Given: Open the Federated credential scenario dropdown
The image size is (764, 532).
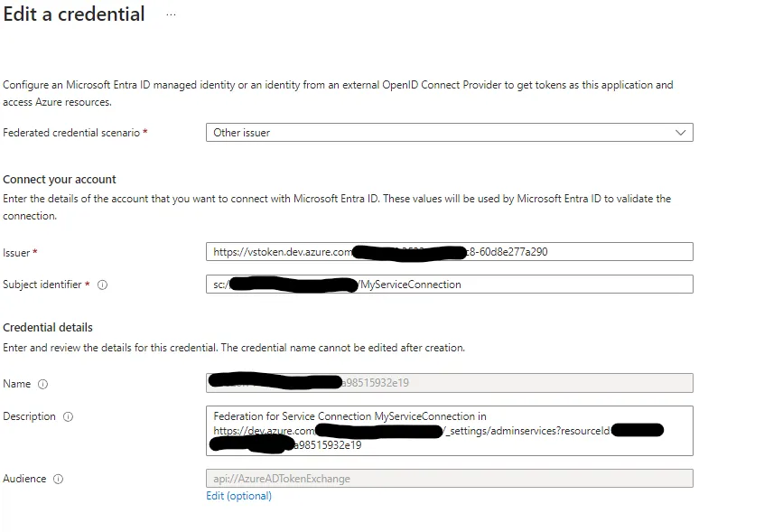Looking at the screenshot, I should [449, 133].
